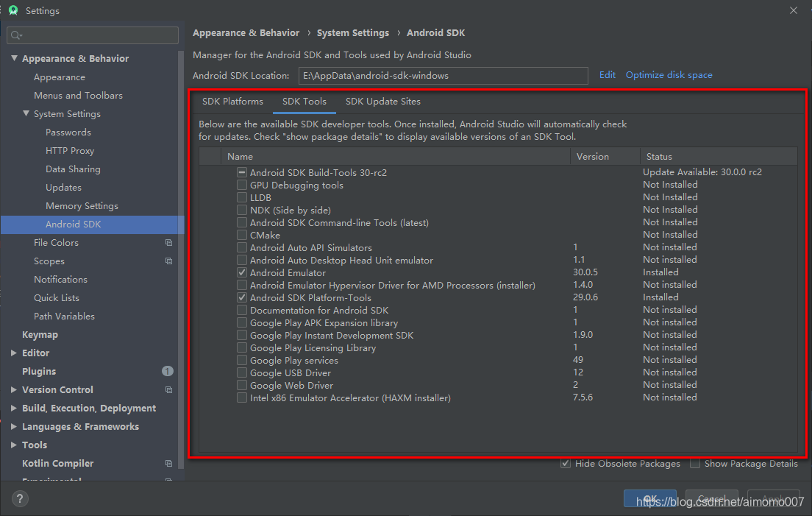Click the project-level icon beside Scopes
812x516 pixels.
[x=169, y=261]
